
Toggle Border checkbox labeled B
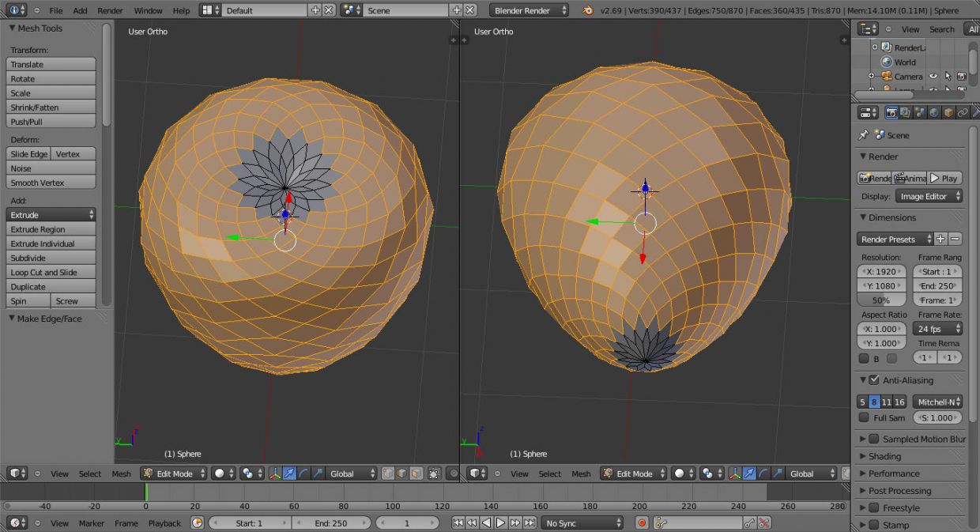(x=864, y=359)
